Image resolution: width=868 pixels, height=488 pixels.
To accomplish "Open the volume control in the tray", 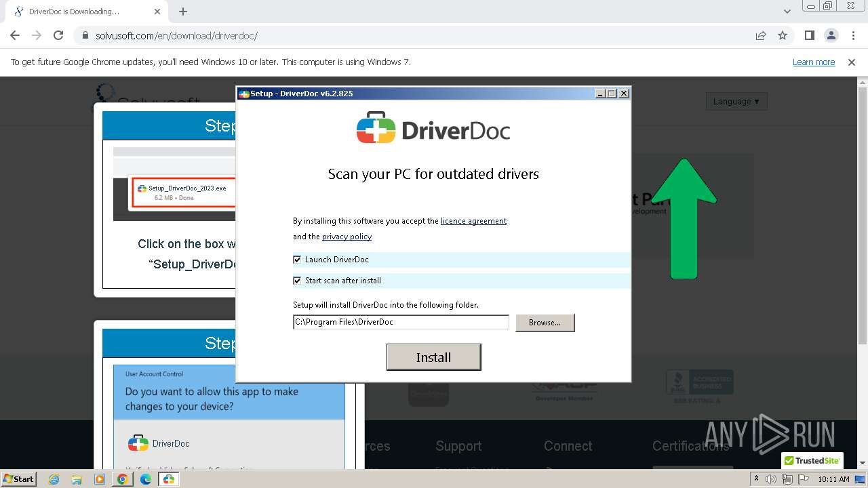I will (771, 479).
